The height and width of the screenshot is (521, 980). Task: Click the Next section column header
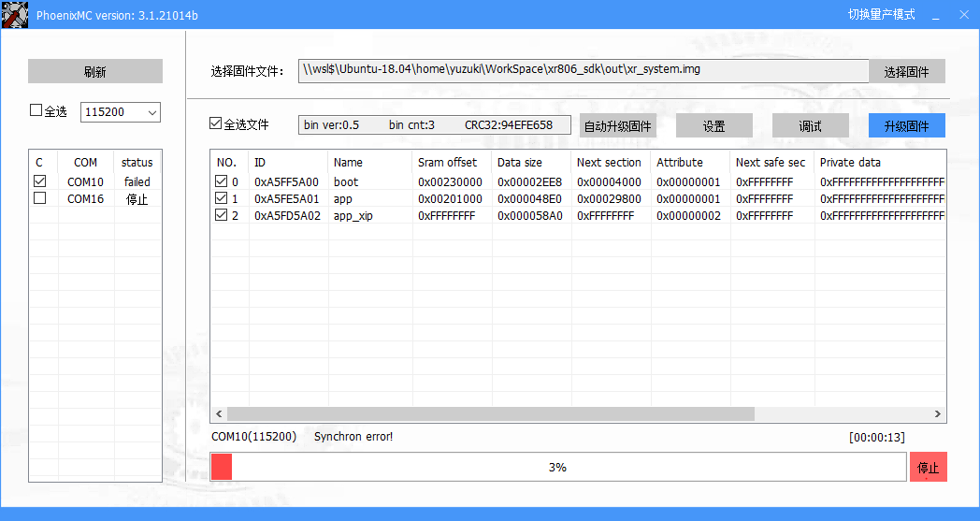611,163
